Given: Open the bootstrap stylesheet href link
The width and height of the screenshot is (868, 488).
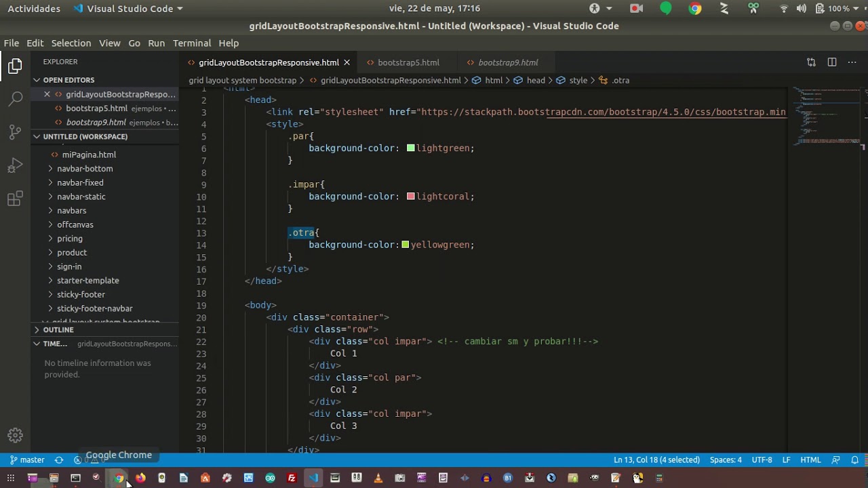Looking at the screenshot, I should tap(603, 112).
